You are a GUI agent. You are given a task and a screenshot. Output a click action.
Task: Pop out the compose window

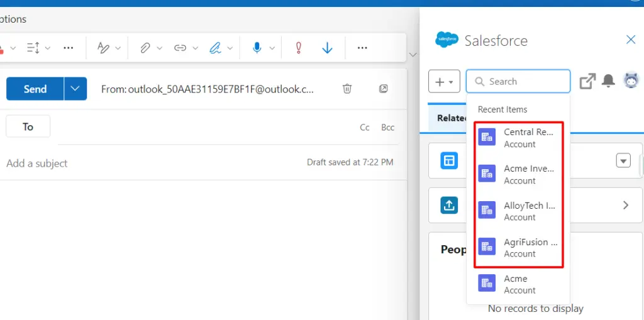(384, 89)
